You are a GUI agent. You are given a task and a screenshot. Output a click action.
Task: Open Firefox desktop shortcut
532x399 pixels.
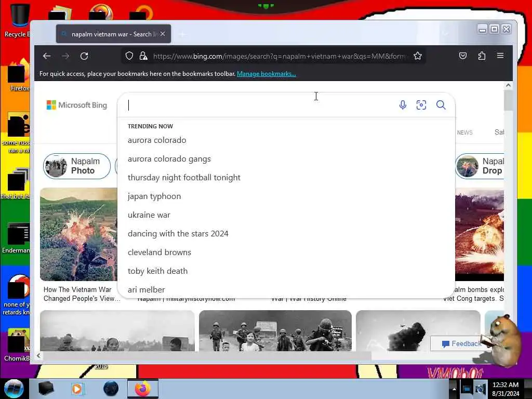(18, 75)
